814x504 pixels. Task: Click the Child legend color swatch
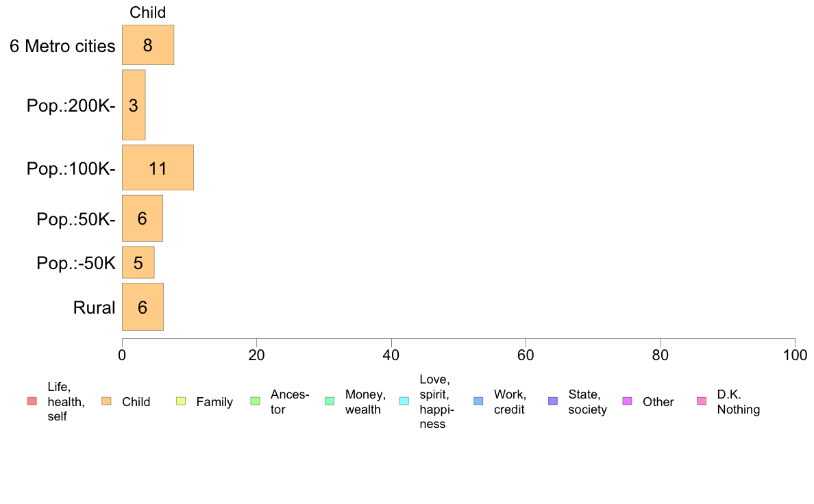[x=106, y=401]
